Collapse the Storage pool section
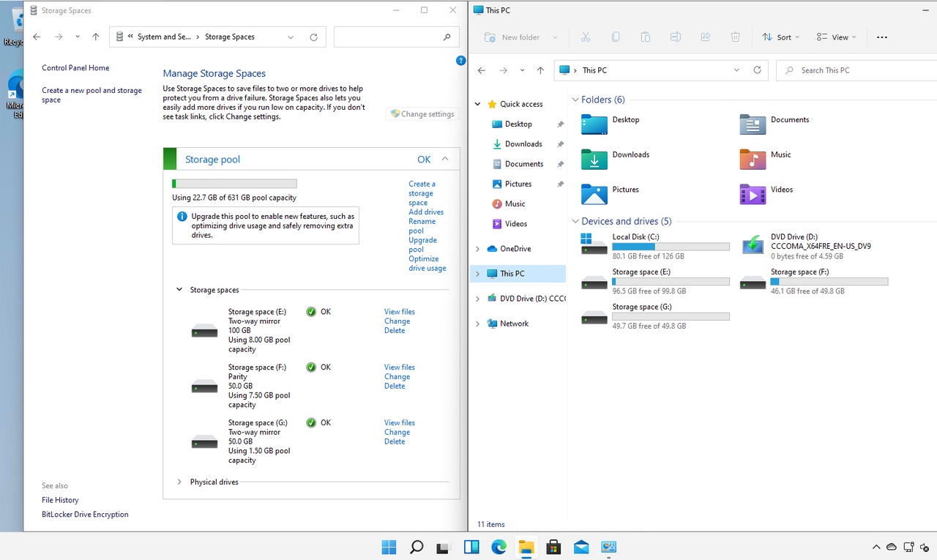The height and width of the screenshot is (560, 937). 443,159
